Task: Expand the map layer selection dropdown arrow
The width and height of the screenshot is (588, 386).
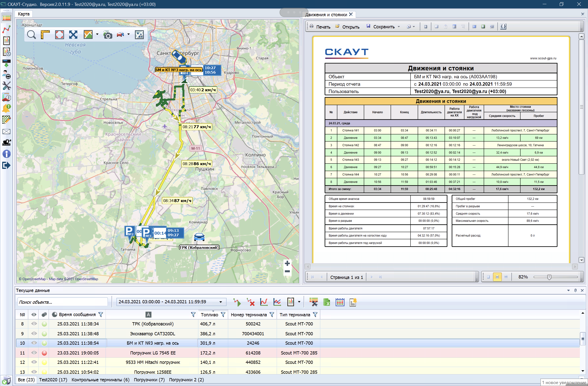Action: [x=97, y=34]
